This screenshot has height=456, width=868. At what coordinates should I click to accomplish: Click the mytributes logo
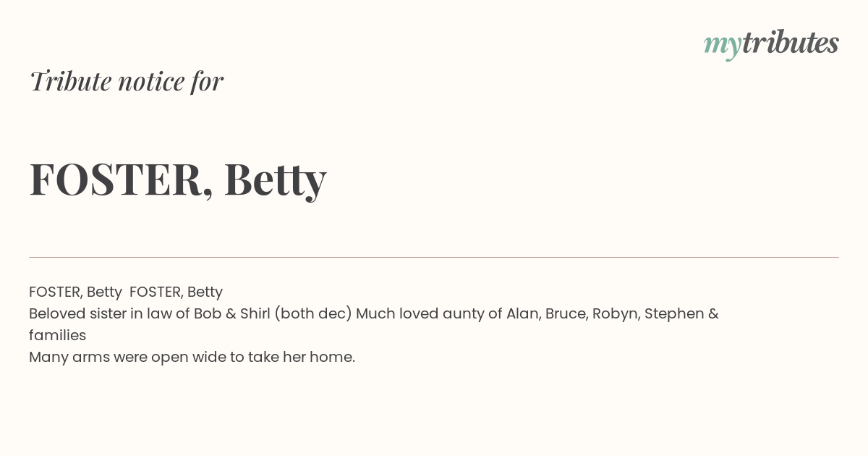click(771, 44)
